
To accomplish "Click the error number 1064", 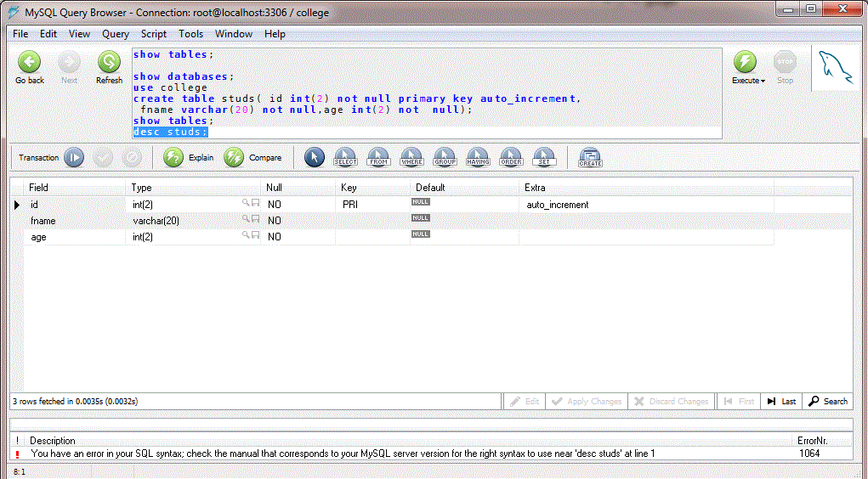I will (x=809, y=454).
